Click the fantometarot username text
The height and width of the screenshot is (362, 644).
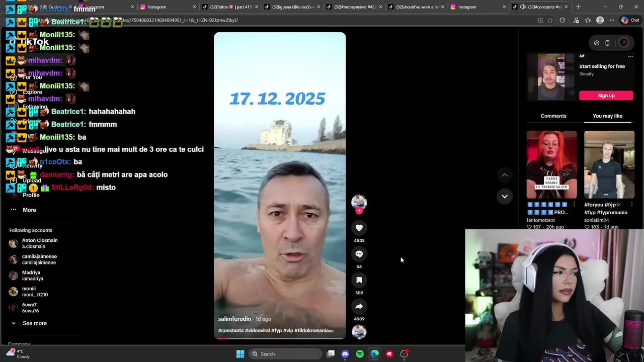click(x=541, y=220)
